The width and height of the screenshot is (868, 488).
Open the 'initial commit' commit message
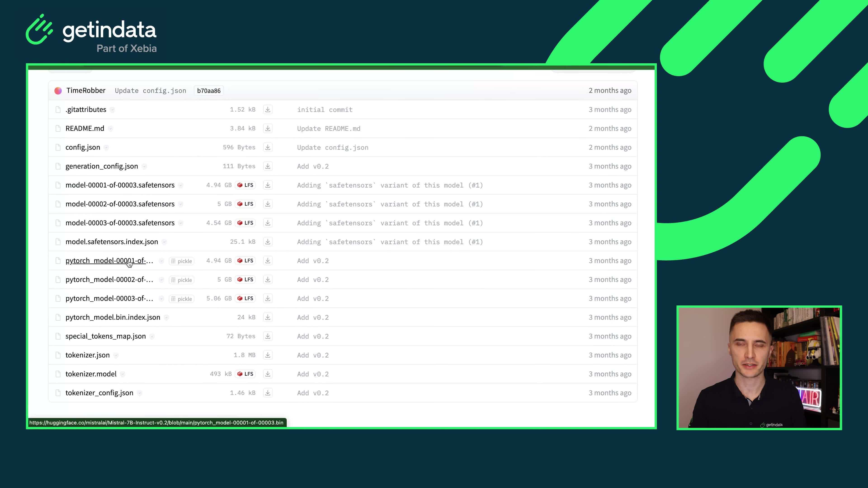point(325,109)
